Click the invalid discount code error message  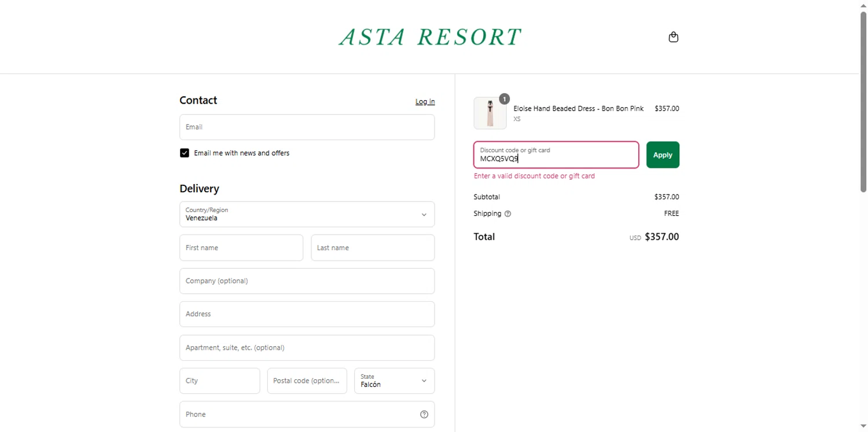(534, 176)
